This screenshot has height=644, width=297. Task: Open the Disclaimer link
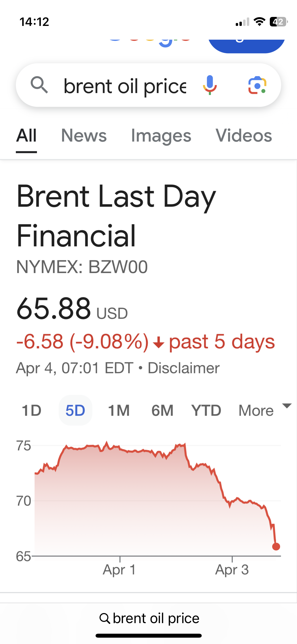point(184,368)
